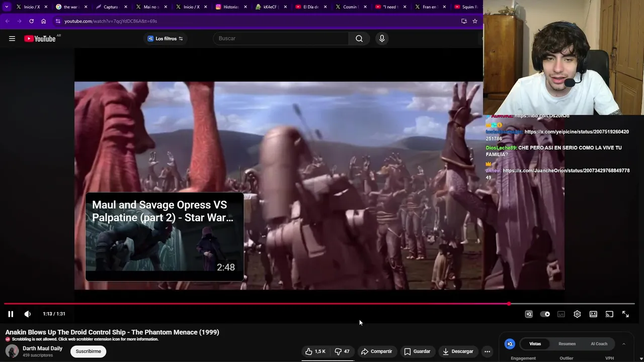Reload the current page
The height and width of the screenshot is (362, 644).
click(31, 21)
